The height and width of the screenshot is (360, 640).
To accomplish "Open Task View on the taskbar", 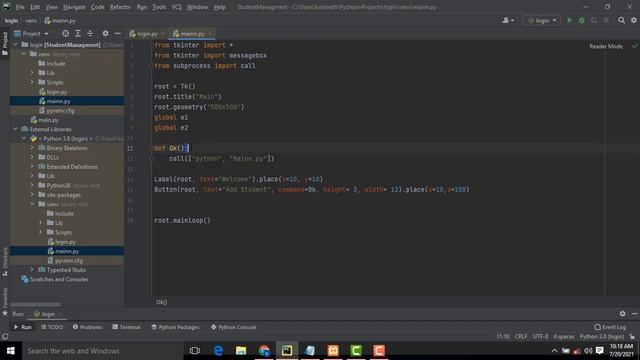I will click(195, 351).
